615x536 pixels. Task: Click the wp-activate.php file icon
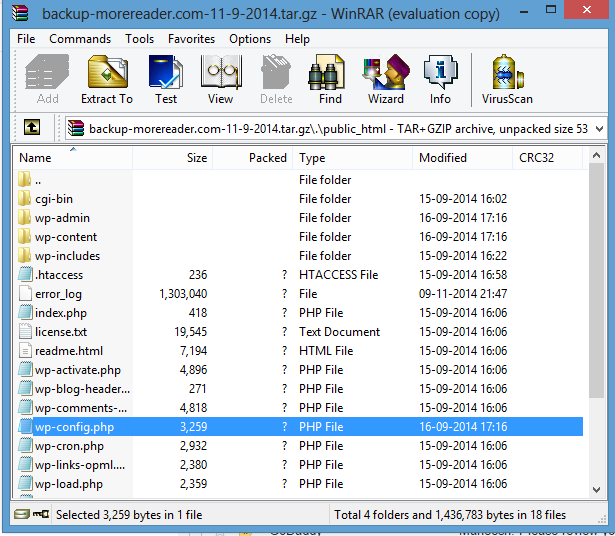[x=25, y=369]
